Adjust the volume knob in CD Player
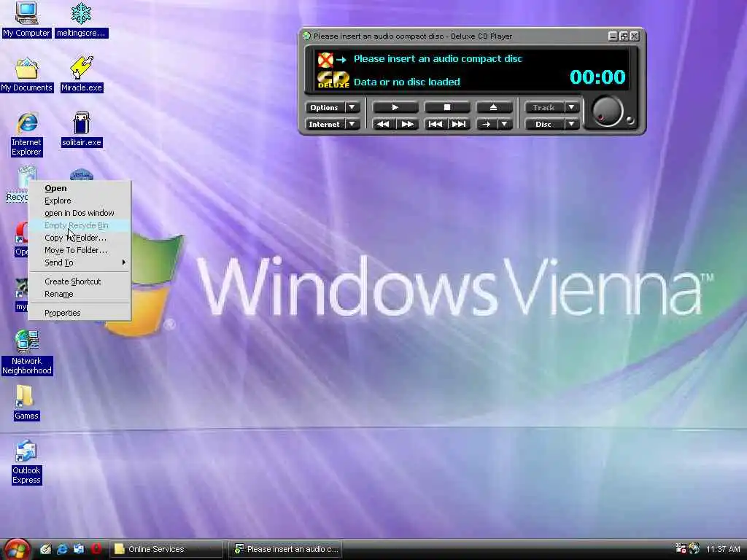 607,112
